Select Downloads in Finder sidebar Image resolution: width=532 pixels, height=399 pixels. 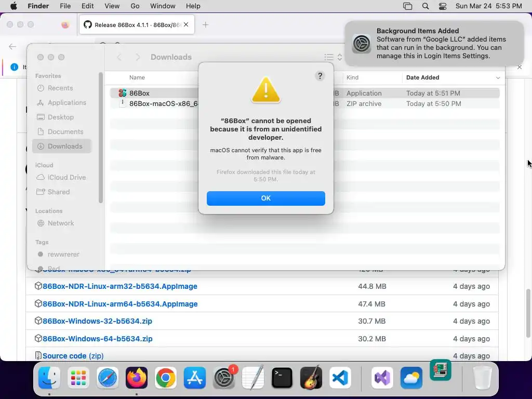pyautogui.click(x=62, y=146)
